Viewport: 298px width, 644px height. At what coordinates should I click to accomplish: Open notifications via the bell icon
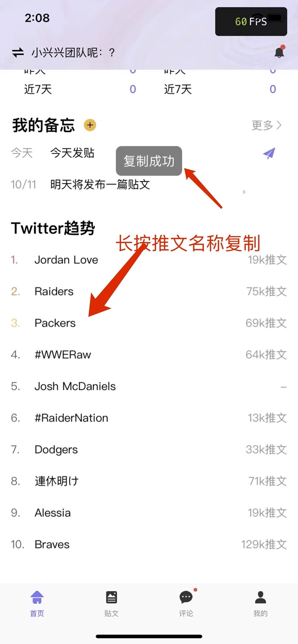pyautogui.click(x=280, y=52)
